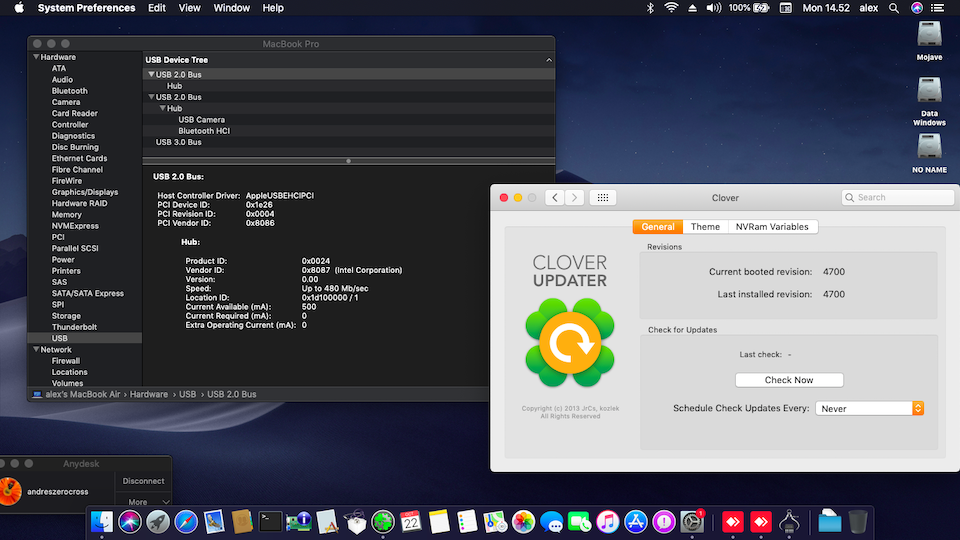Open Feedback Assistant purple icon in dock
Screen dimensions: 960x540
tap(664, 522)
